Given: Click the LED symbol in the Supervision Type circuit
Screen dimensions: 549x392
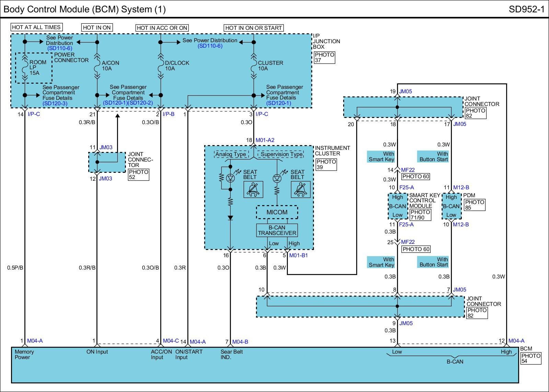Looking at the screenshot, I should tap(277, 178).
